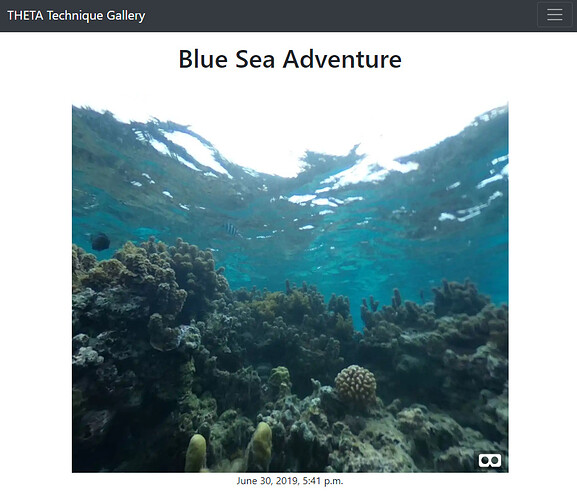
Task: Enter VR mode via goggles icon
Action: (x=490, y=460)
